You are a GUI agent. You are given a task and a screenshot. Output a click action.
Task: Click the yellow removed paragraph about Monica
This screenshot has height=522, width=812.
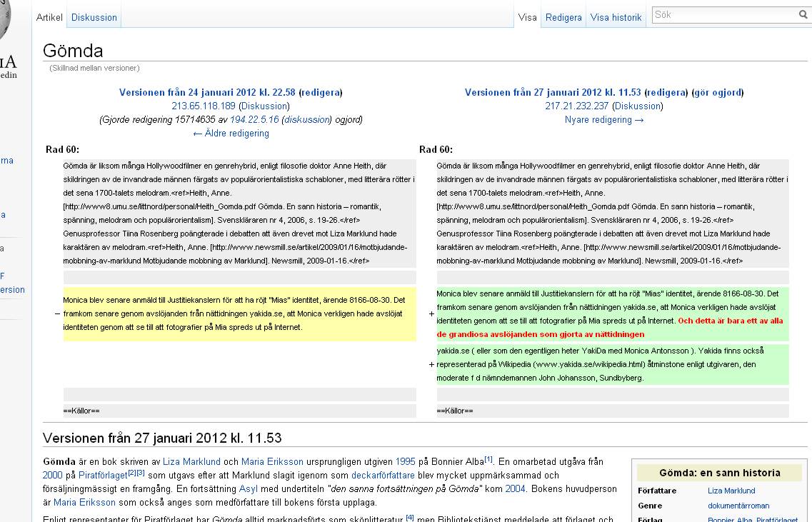click(239, 313)
